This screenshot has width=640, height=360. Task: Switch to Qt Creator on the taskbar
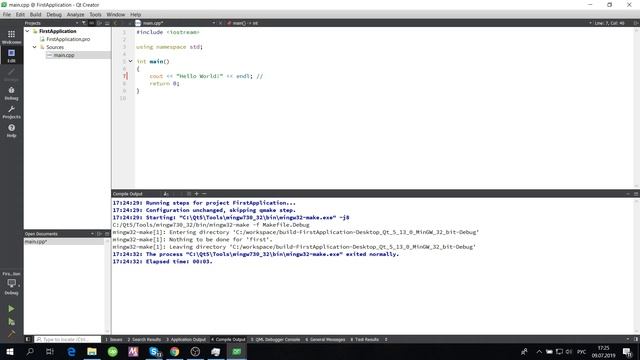click(237, 351)
